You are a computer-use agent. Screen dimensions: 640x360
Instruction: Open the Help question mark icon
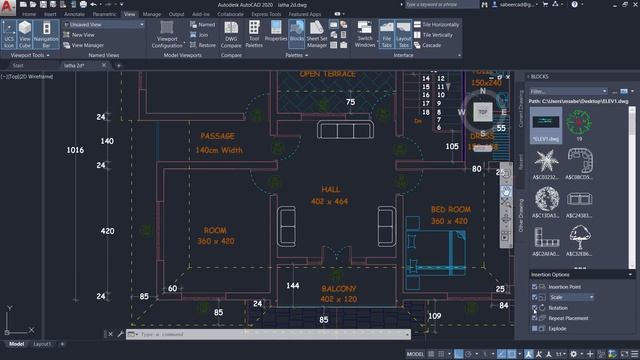click(x=575, y=4)
